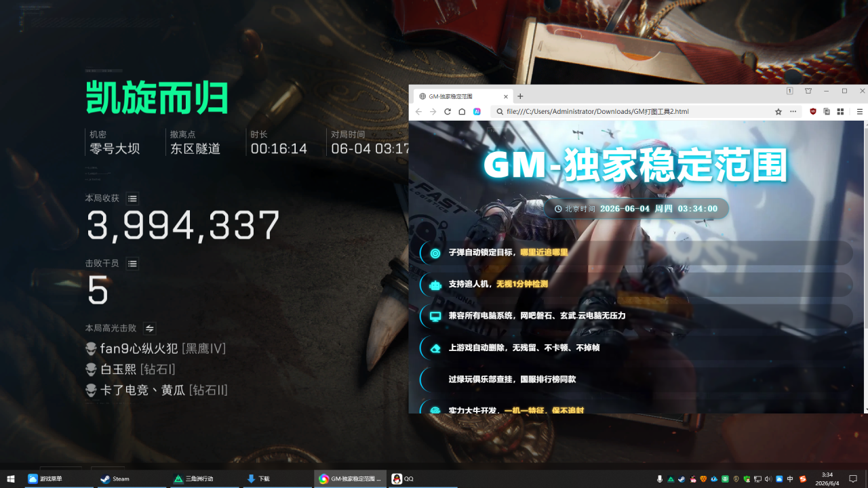
Task: Select player 白玉熙 [钻石I]
Action: [x=130, y=369]
